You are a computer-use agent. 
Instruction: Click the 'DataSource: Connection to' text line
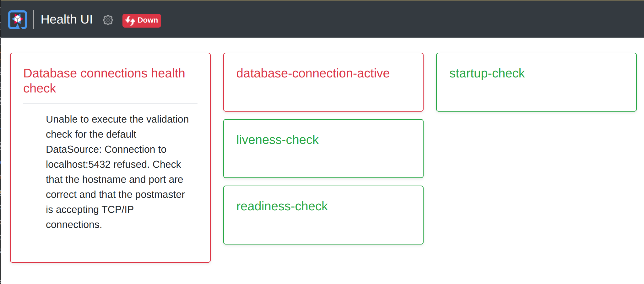click(x=106, y=149)
